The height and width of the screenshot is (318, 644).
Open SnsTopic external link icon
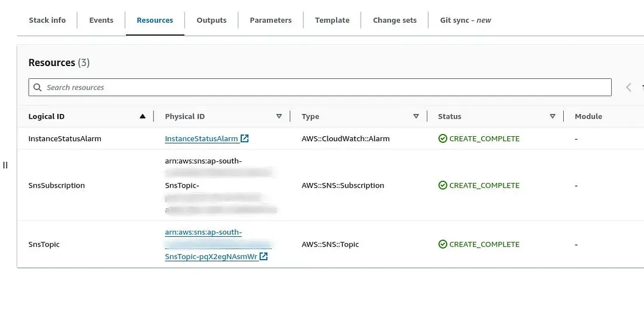coord(263,257)
